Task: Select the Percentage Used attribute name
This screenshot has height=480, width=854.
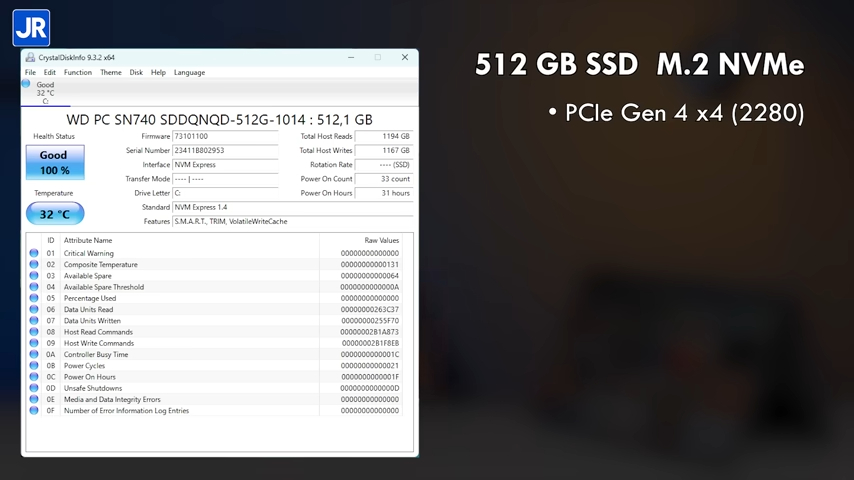Action: click(90, 298)
